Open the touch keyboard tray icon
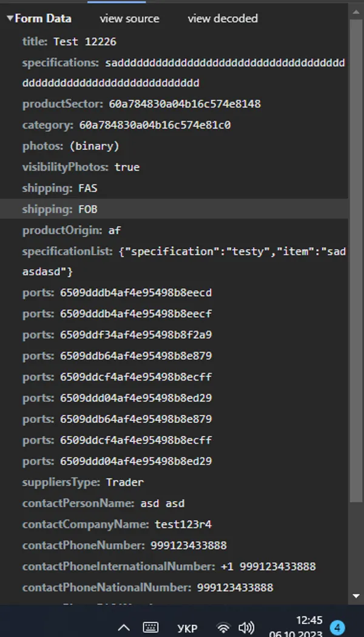 150,627
